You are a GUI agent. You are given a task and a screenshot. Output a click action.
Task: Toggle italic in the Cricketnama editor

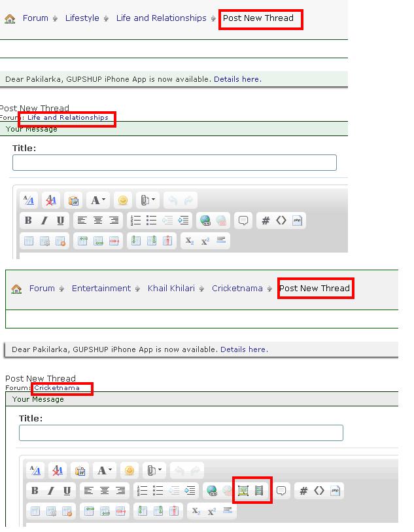tap(50, 491)
